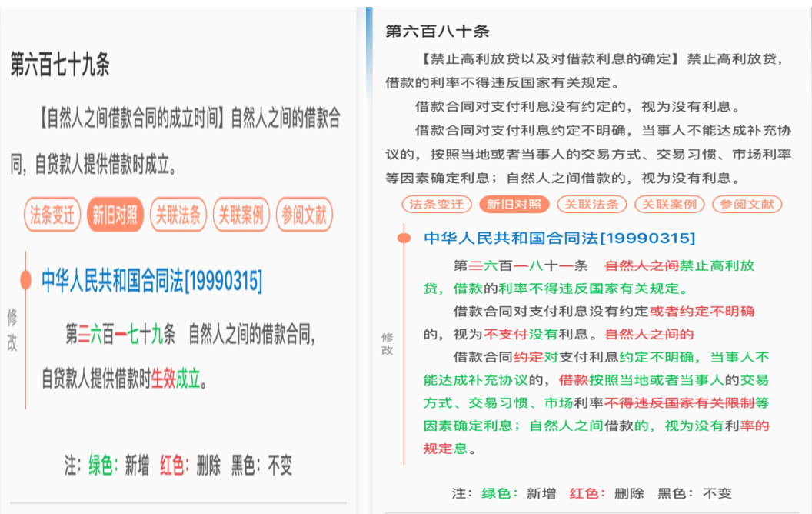Click 【自然人之间借款合同的成立时间】 title text
The height and width of the screenshot is (514, 812).
click(132, 118)
